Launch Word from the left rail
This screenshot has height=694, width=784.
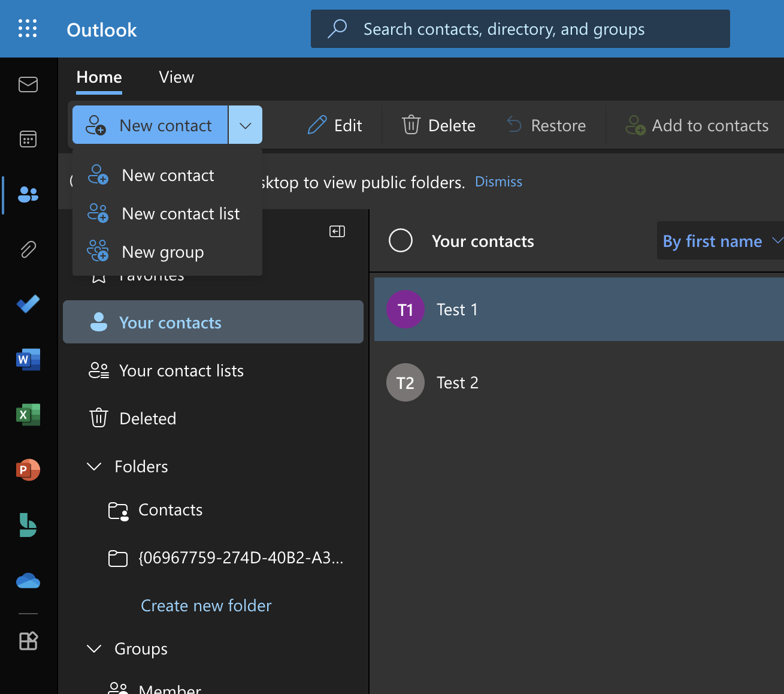click(28, 360)
